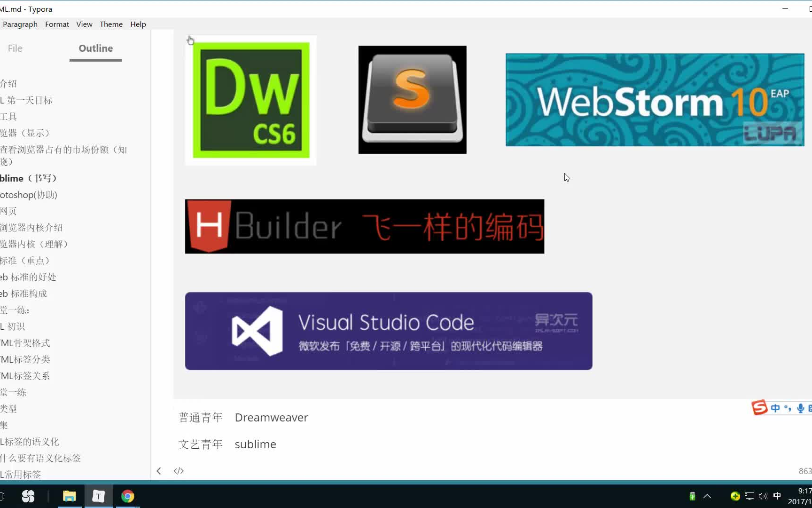Select outline item 'ML标签分类'
Viewport: 812px width, 508px height.
pos(25,359)
